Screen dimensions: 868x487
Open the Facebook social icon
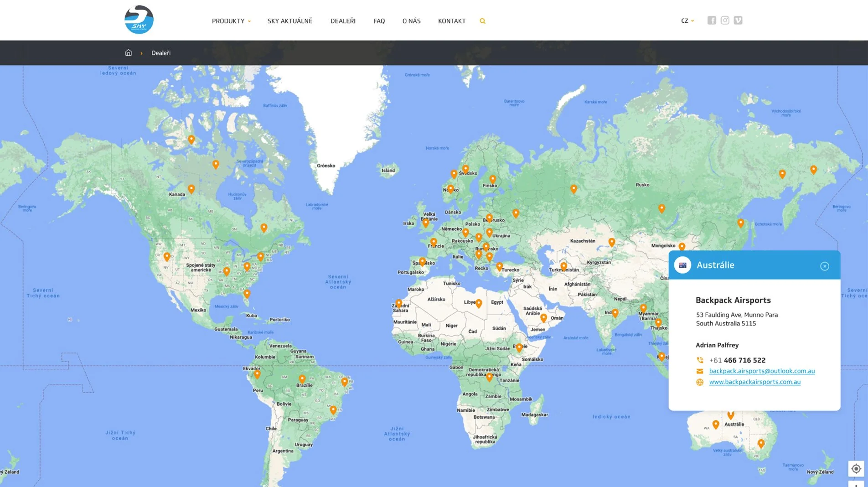click(x=712, y=20)
